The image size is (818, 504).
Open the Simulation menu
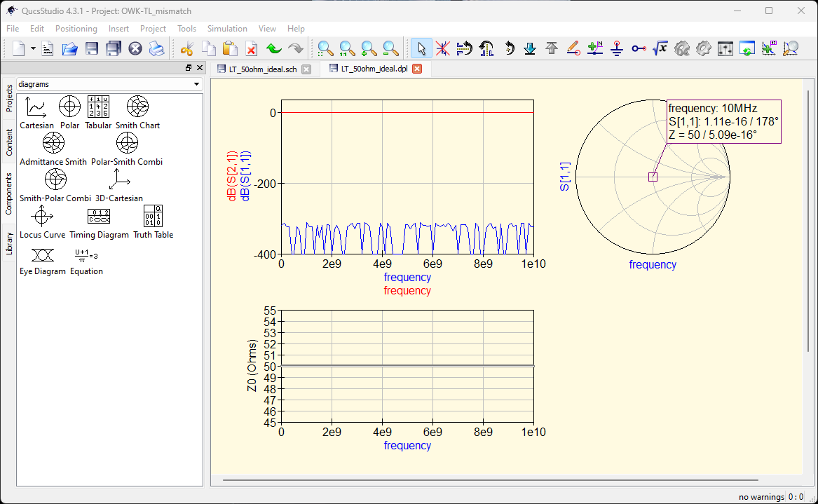[x=227, y=29]
